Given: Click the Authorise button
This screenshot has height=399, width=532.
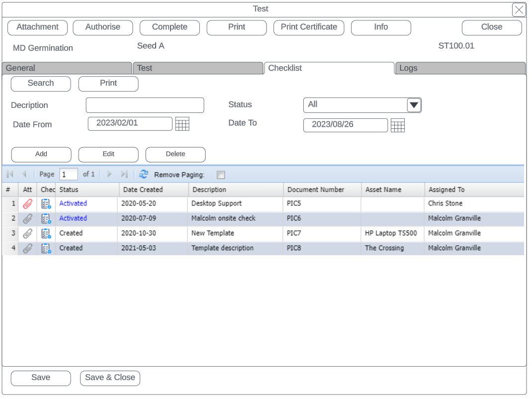Looking at the screenshot, I should [103, 27].
